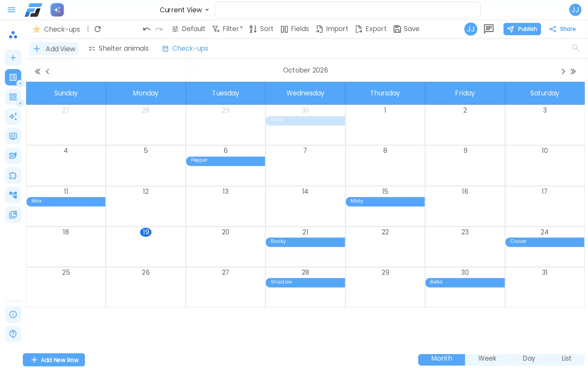Open the Fields settings
Screen dimensions: 588x368
pyautogui.click(x=295, y=29)
